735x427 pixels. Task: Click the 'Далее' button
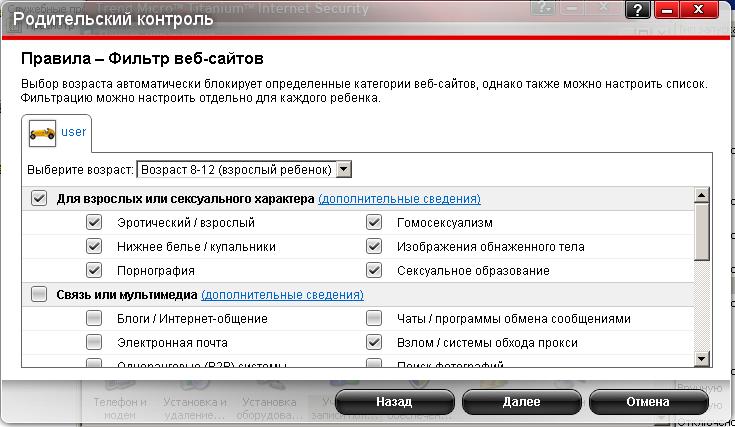(x=521, y=402)
